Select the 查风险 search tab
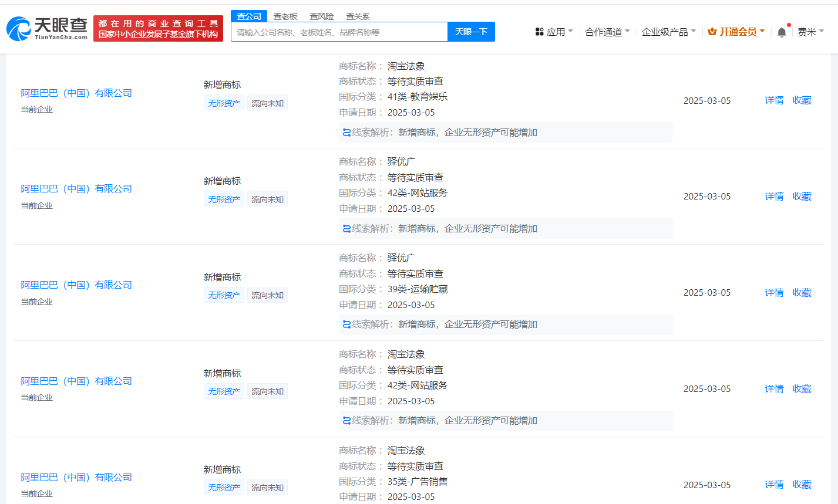This screenshot has width=838, height=504. [x=322, y=16]
